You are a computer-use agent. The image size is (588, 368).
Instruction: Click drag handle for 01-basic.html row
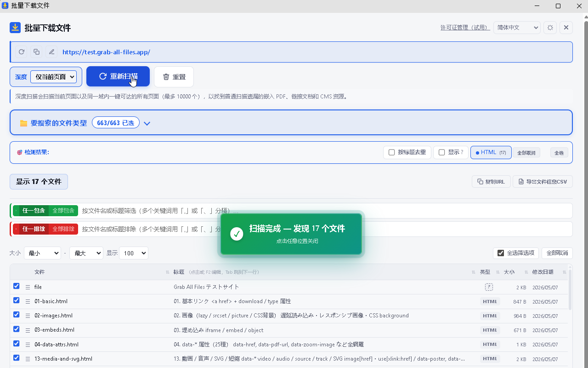click(28, 301)
